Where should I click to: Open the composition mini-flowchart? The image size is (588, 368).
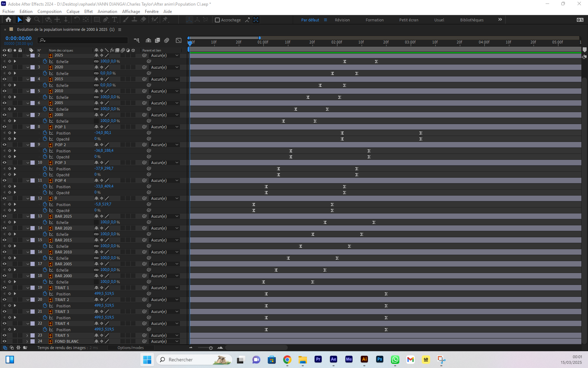(x=136, y=40)
